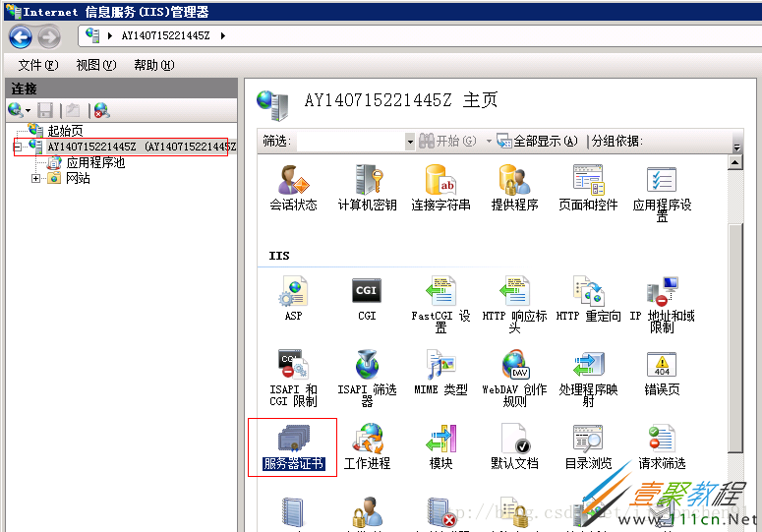Viewport: 762px width, 532px height.
Task: Open HTTP 重定向 feature
Action: click(x=588, y=298)
